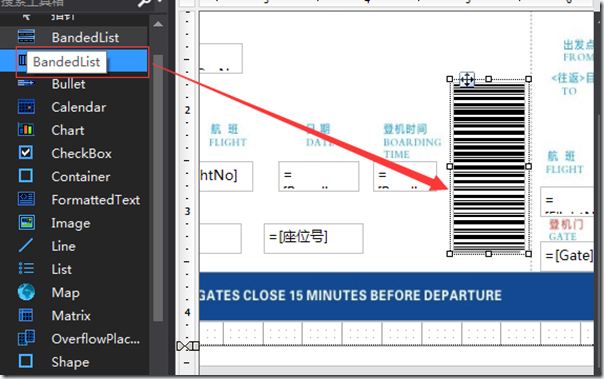Choose the Matrix control icon

pyautogui.click(x=26, y=315)
